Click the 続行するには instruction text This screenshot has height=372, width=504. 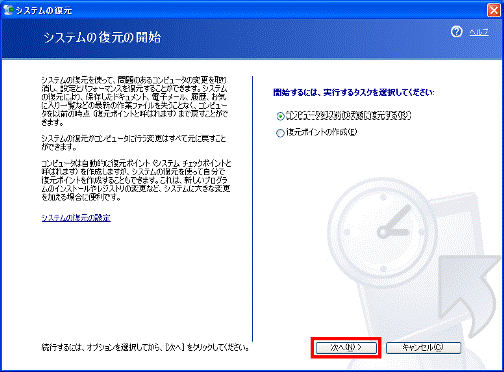coord(145,348)
